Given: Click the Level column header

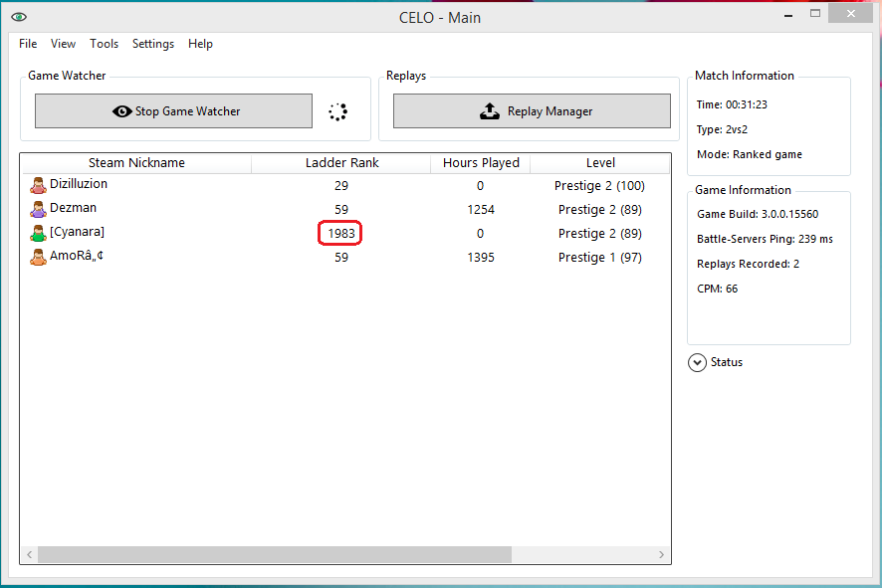Looking at the screenshot, I should [x=600, y=163].
